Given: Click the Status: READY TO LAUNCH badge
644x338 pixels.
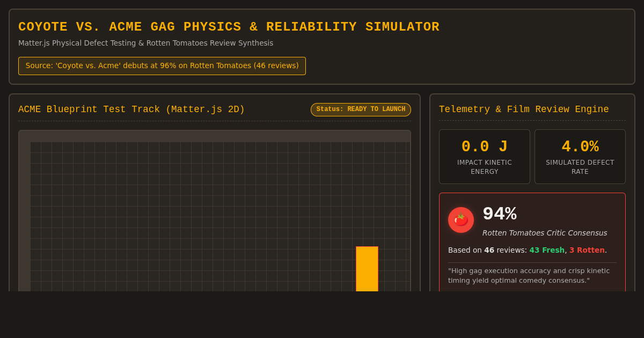Looking at the screenshot, I should pyautogui.click(x=361, y=109).
